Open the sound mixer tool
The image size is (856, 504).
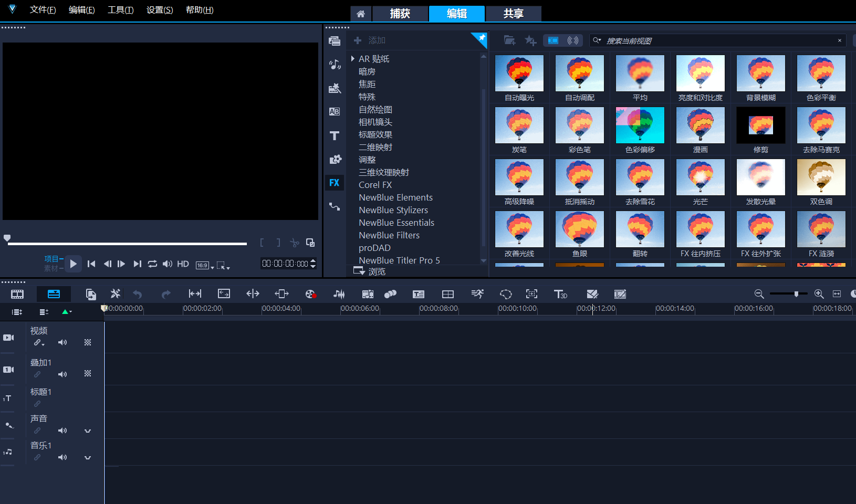point(339,295)
